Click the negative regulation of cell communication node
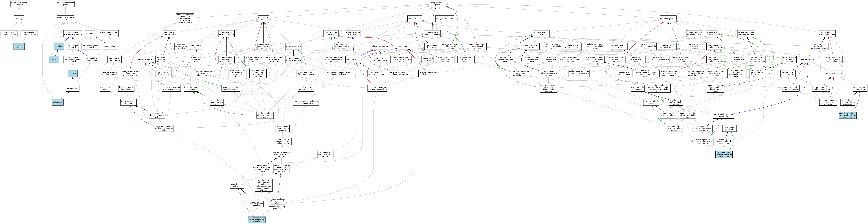The width and height of the screenshot is (868, 224). [398, 73]
